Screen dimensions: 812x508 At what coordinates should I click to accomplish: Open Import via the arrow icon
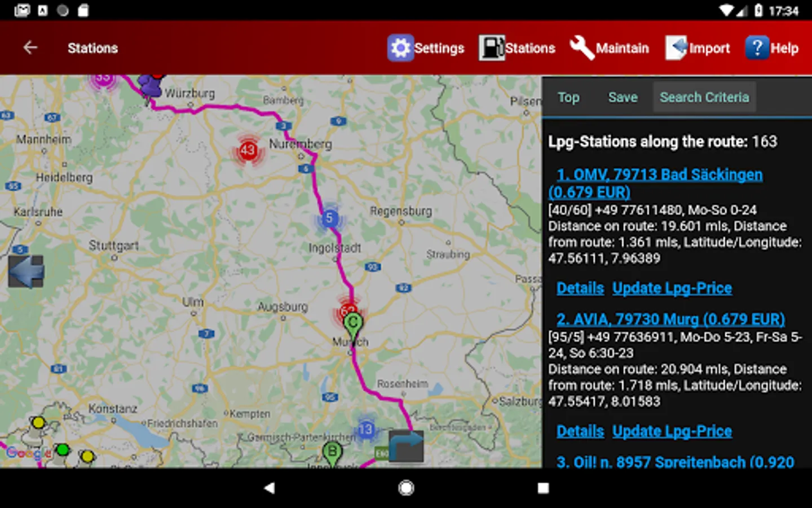click(x=676, y=48)
